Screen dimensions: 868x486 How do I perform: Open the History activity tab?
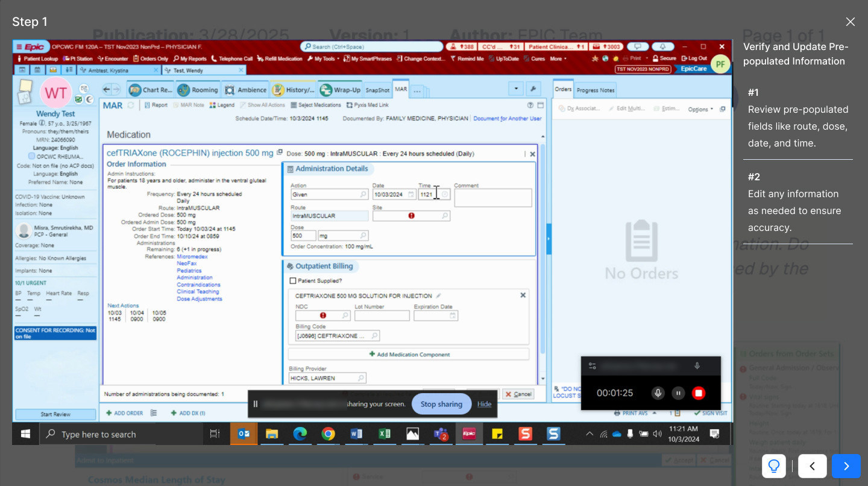[x=293, y=90]
